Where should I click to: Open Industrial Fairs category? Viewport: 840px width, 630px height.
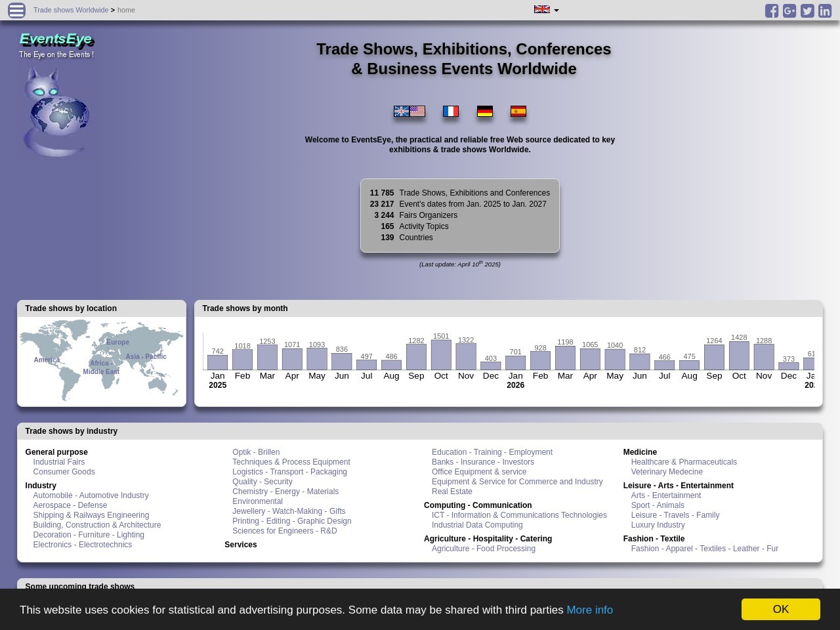[x=59, y=462]
